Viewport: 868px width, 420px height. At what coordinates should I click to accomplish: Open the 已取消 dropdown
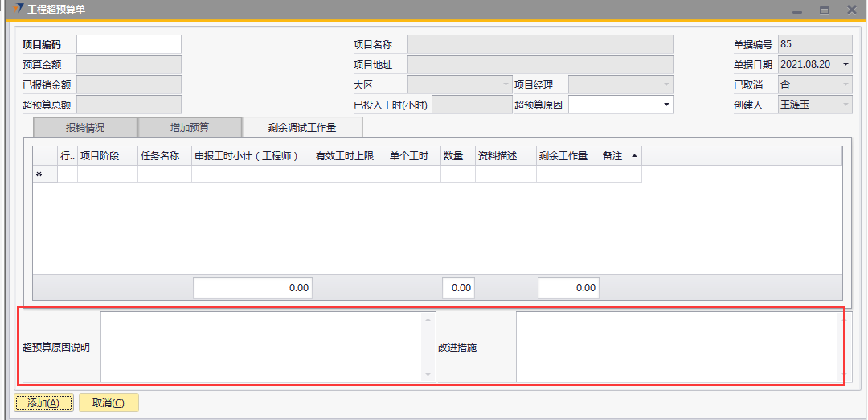[845, 84]
